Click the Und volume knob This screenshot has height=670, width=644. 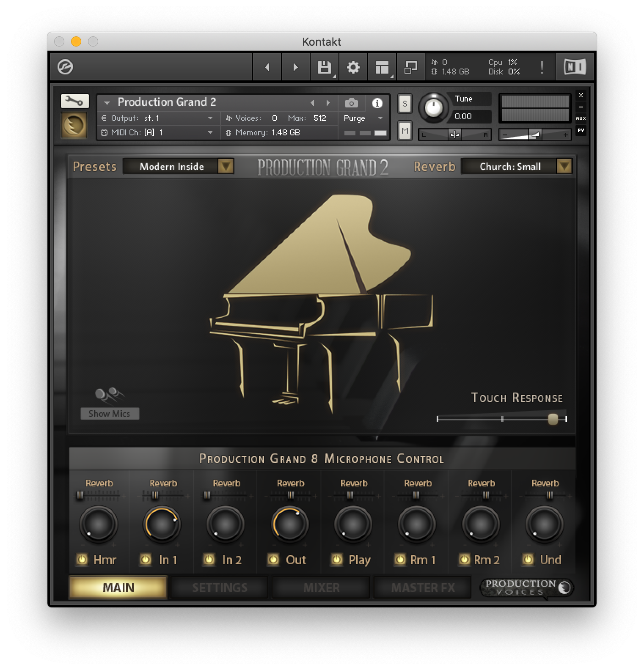tap(545, 524)
